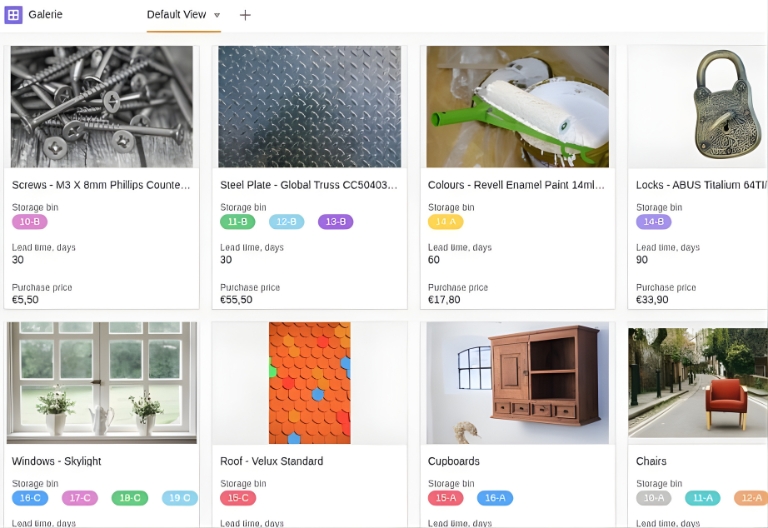768x528 pixels.
Task: Select the blue 16-C bin tag
Action: pos(30,498)
